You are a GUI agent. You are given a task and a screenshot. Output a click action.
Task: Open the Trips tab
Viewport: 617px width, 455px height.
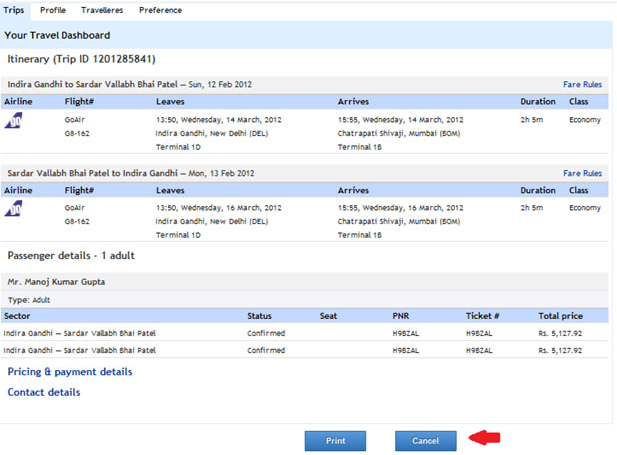coord(14,10)
